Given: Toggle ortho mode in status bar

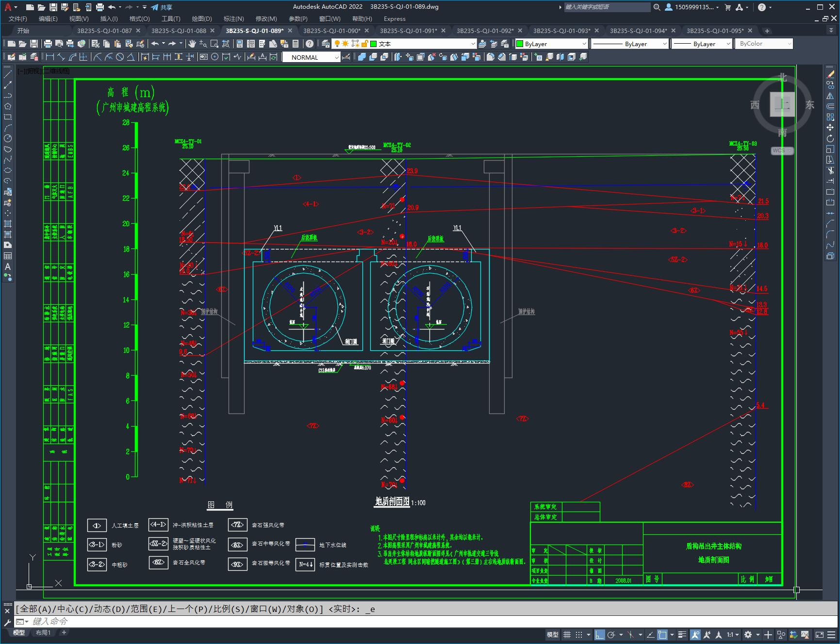Looking at the screenshot, I should (x=600, y=634).
